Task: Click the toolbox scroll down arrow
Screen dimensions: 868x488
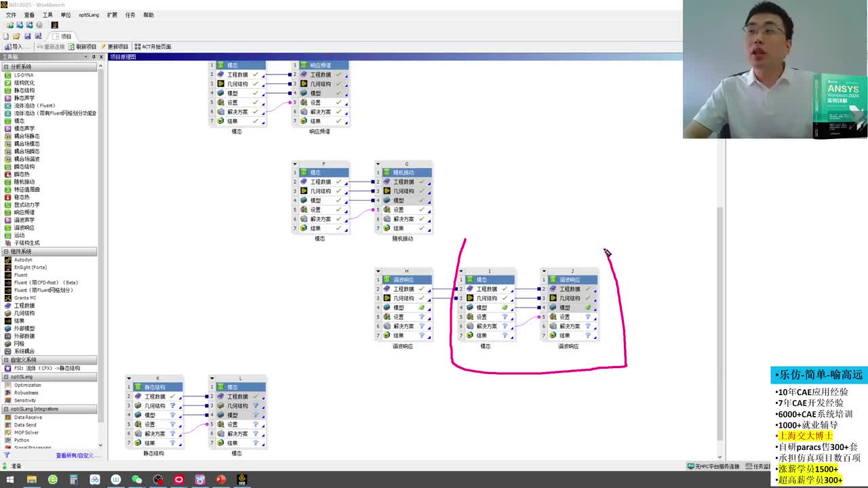Action: pos(100,445)
